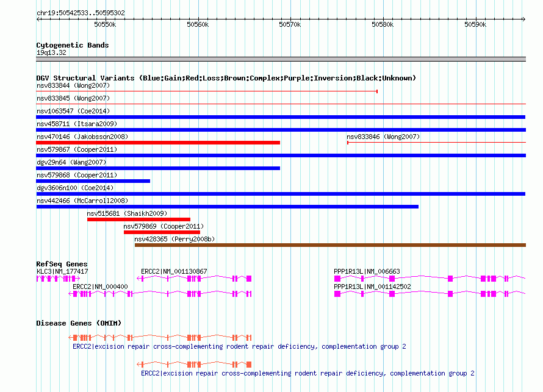Click nsv1063547 (Coe2014) label

73,111
